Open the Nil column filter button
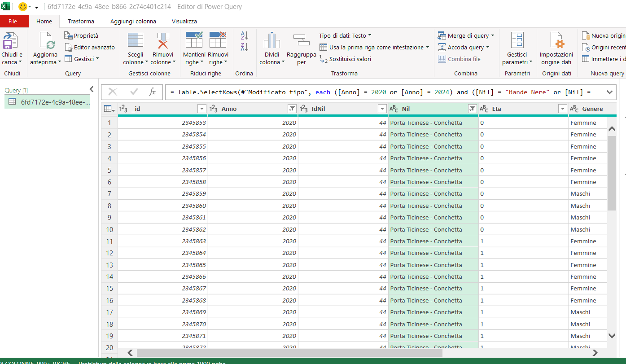The width and height of the screenshot is (626, 364). 472,109
